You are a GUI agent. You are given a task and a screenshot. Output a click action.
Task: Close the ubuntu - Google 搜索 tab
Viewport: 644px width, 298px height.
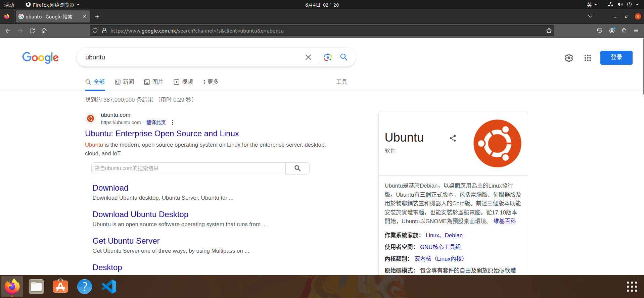coord(85,16)
